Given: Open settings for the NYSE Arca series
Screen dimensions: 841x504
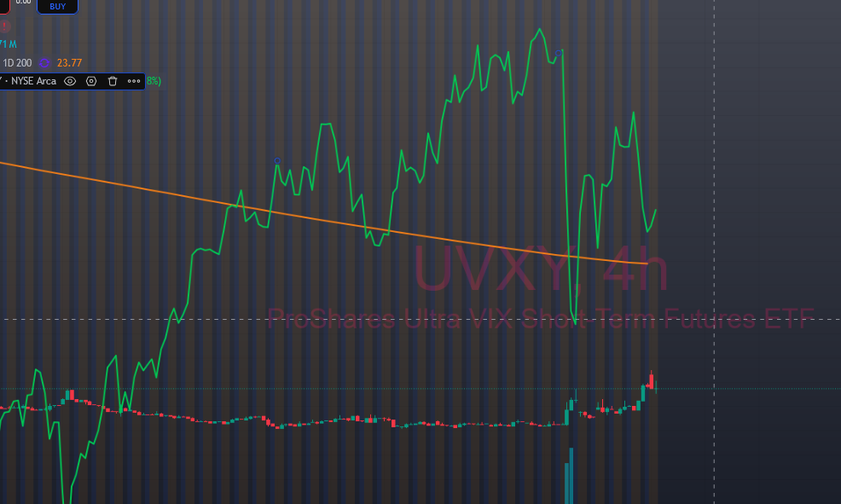Looking at the screenshot, I should (91, 81).
